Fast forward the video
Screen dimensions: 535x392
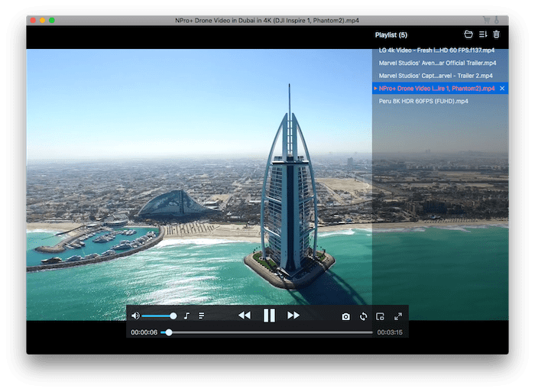(x=293, y=316)
